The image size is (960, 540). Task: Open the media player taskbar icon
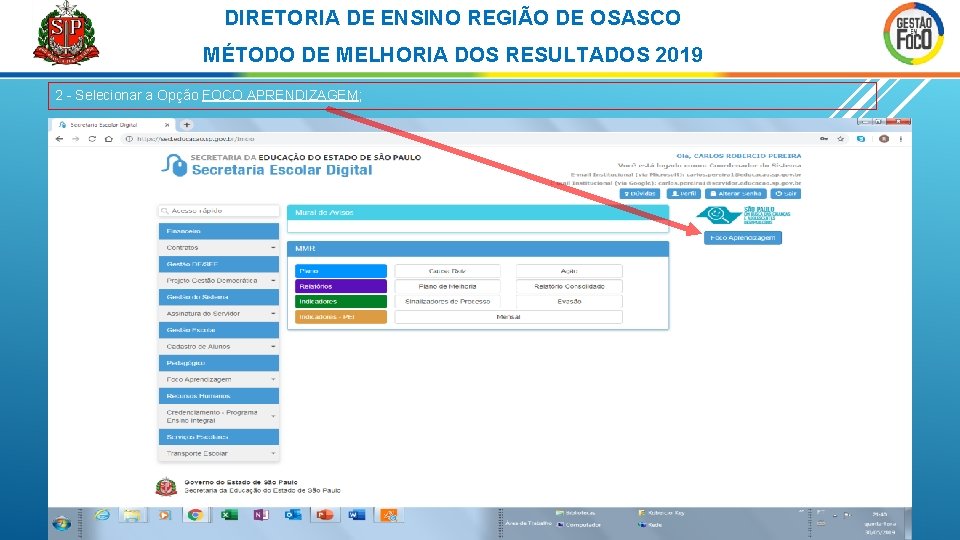coord(164,516)
